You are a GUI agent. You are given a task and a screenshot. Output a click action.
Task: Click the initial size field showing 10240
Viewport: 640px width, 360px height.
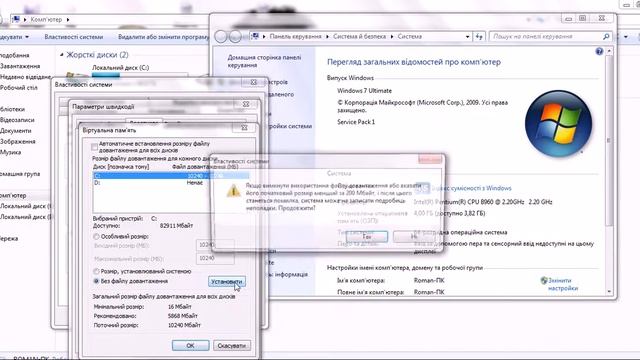[215, 245]
